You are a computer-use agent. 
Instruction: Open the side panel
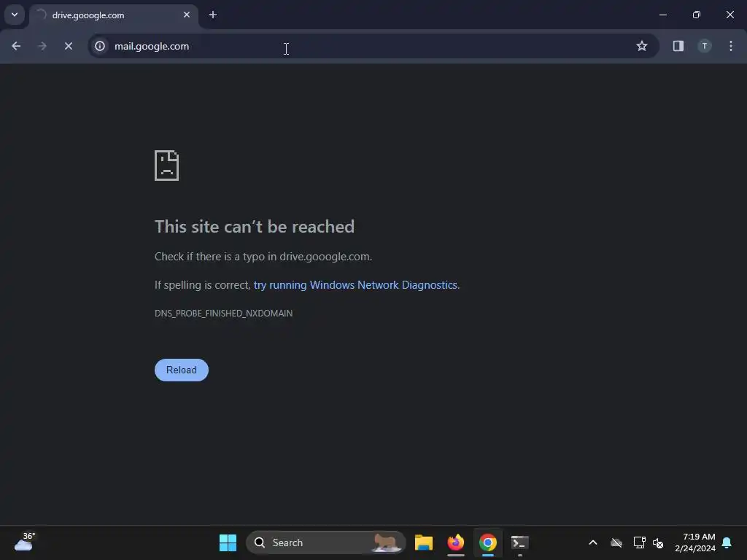tap(678, 46)
